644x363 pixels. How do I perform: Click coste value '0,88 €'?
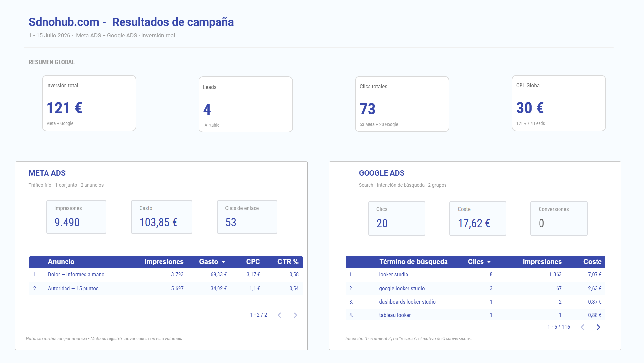595,315
